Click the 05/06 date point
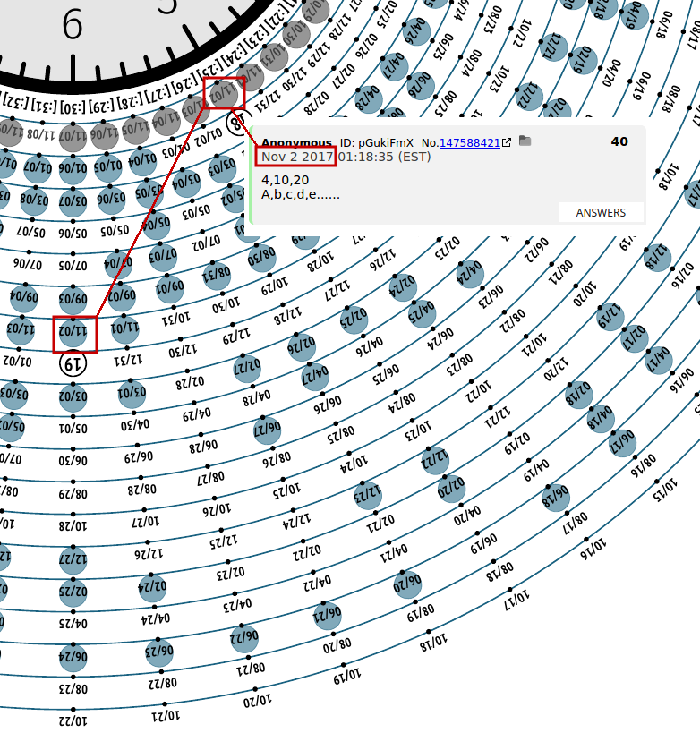Image resolution: width=700 pixels, height=750 pixels. point(73,221)
